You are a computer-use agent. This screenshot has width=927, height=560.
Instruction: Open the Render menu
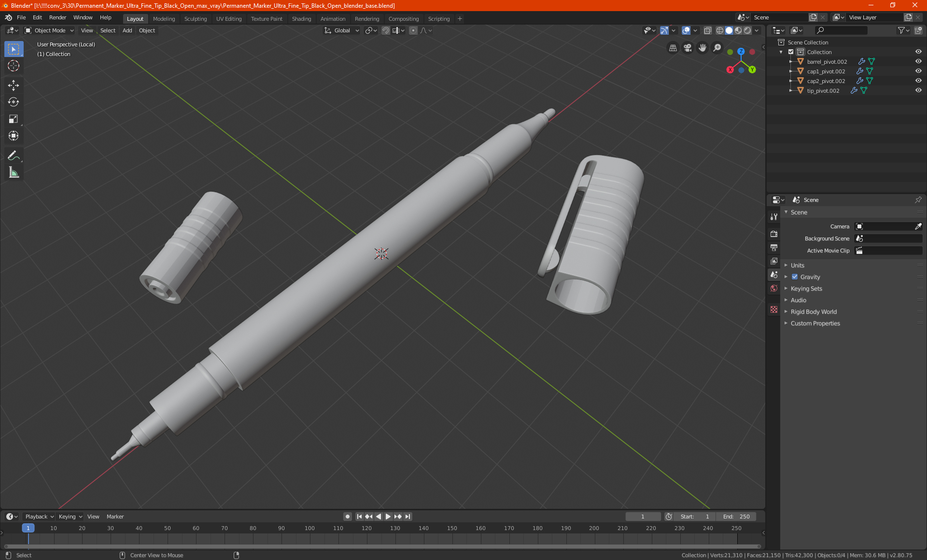[x=57, y=17]
